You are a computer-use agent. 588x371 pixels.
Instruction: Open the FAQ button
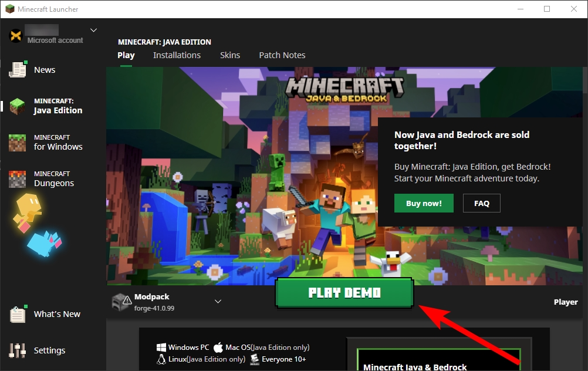(x=482, y=203)
